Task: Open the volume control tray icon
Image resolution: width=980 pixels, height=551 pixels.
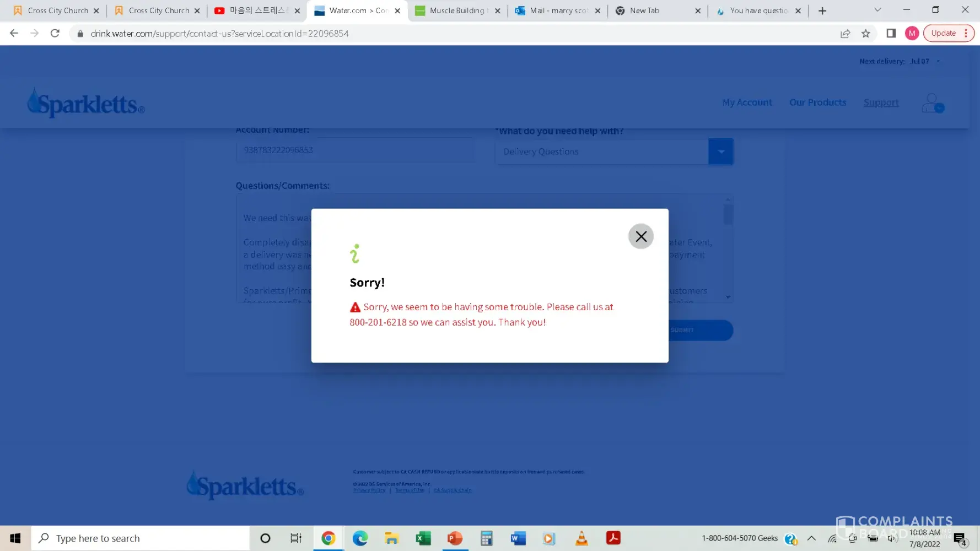Action: [892, 538]
